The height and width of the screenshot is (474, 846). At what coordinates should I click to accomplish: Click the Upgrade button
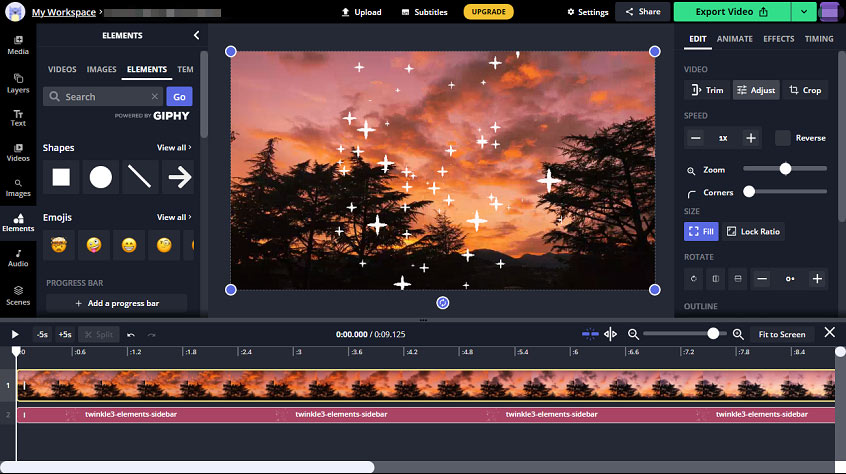488,12
